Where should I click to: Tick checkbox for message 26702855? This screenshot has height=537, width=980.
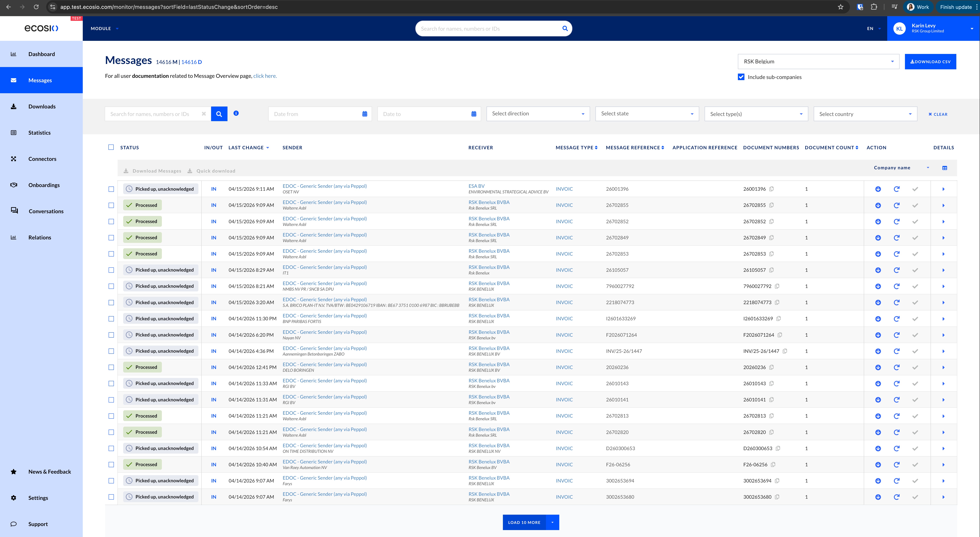point(111,205)
